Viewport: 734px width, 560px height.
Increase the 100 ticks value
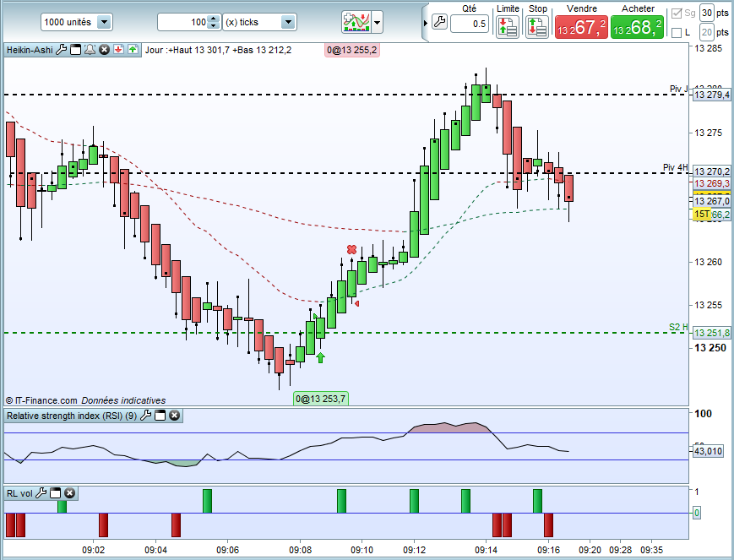tap(214, 19)
